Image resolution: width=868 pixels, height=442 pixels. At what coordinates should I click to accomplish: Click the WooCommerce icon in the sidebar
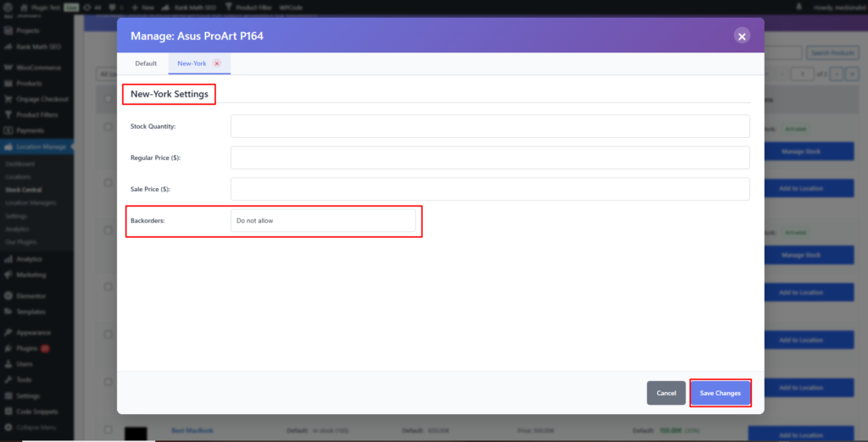click(x=8, y=68)
